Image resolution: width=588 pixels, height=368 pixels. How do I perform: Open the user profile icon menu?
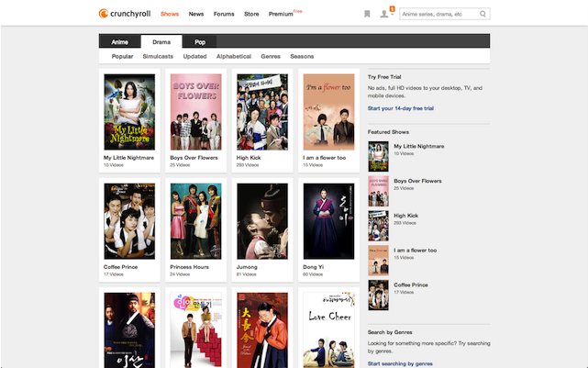[384, 15]
